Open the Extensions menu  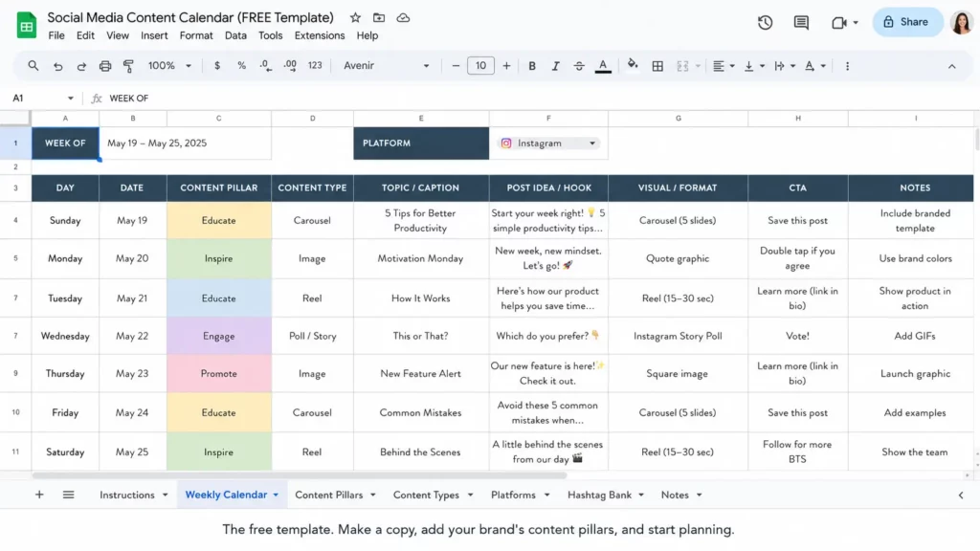pyautogui.click(x=320, y=35)
